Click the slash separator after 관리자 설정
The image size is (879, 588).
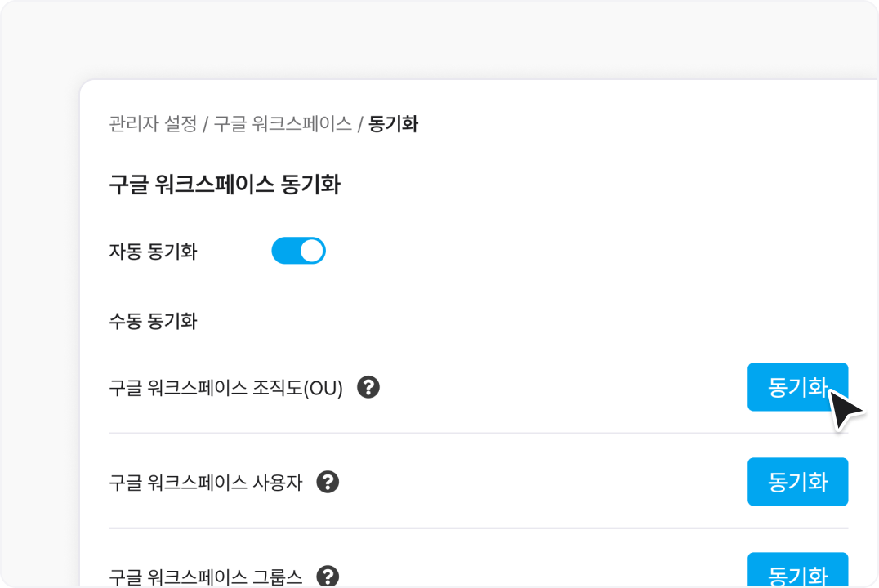click(206, 124)
